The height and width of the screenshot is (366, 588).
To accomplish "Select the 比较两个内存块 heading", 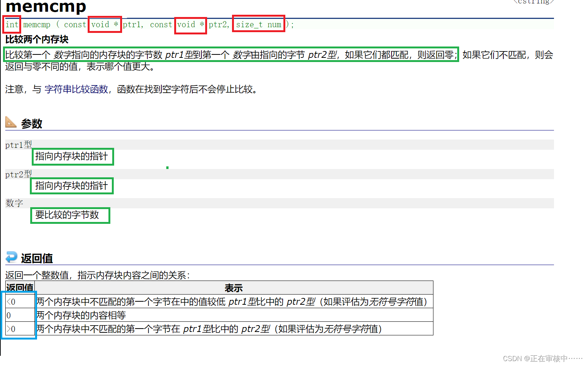I will [x=37, y=39].
